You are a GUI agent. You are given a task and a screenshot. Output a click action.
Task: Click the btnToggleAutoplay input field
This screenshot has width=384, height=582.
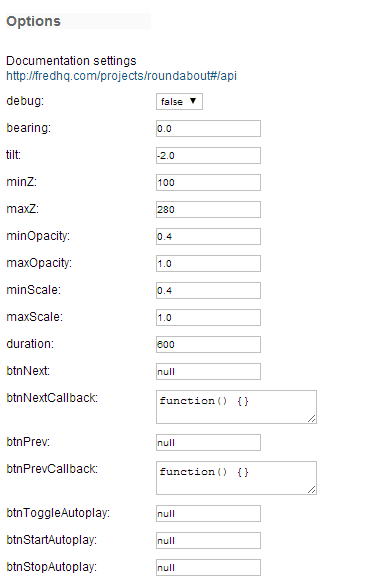pos(208,514)
